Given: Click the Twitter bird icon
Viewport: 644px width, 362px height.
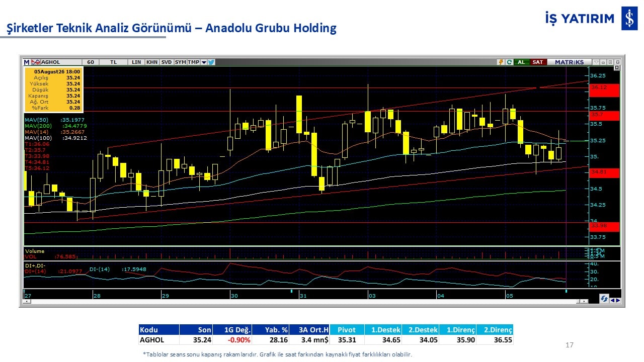Looking at the screenshot, I should click(211, 62).
